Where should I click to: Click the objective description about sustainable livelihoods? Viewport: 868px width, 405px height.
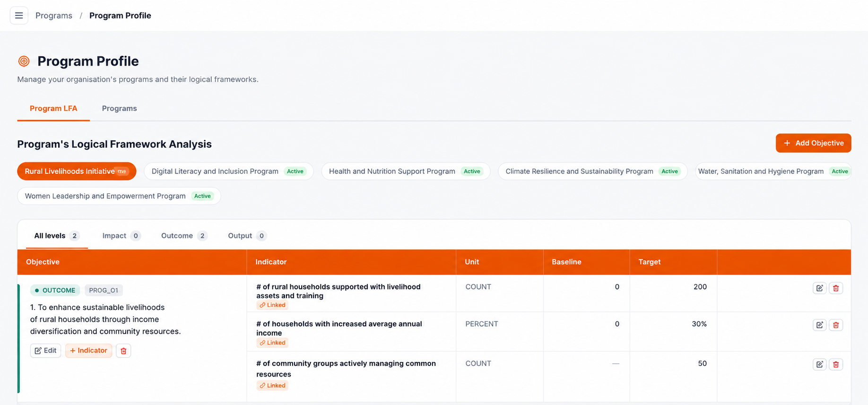pyautogui.click(x=105, y=319)
